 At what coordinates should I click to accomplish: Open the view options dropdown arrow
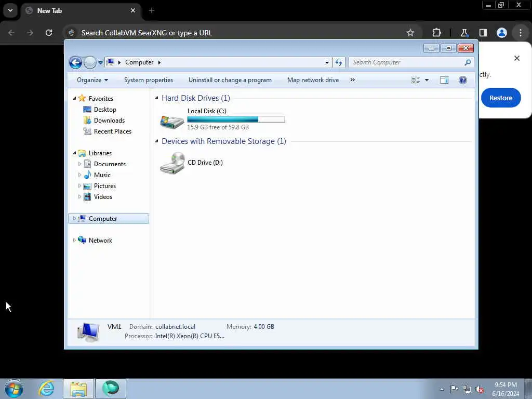[427, 80]
